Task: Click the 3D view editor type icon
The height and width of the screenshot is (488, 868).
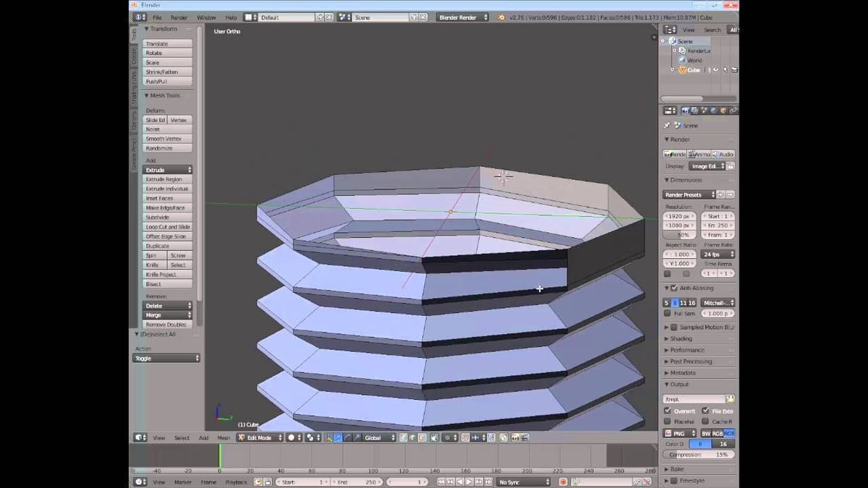Action: (x=140, y=437)
